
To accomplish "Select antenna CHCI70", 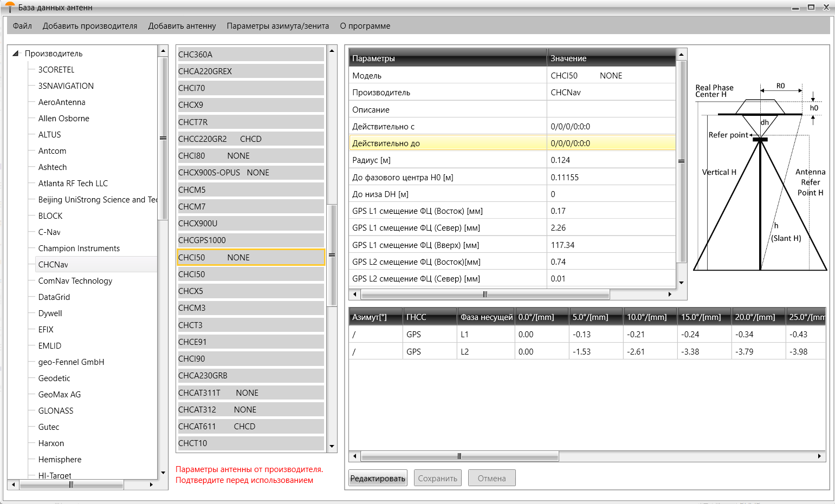I will tap(251, 88).
